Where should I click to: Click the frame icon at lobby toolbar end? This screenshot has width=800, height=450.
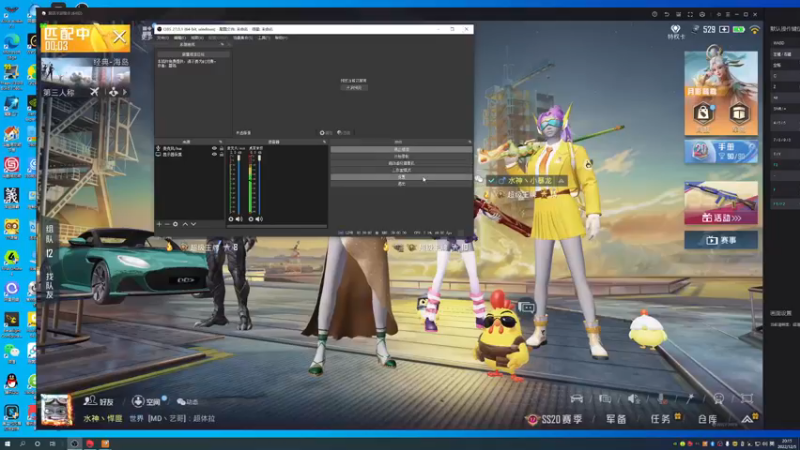[746, 398]
